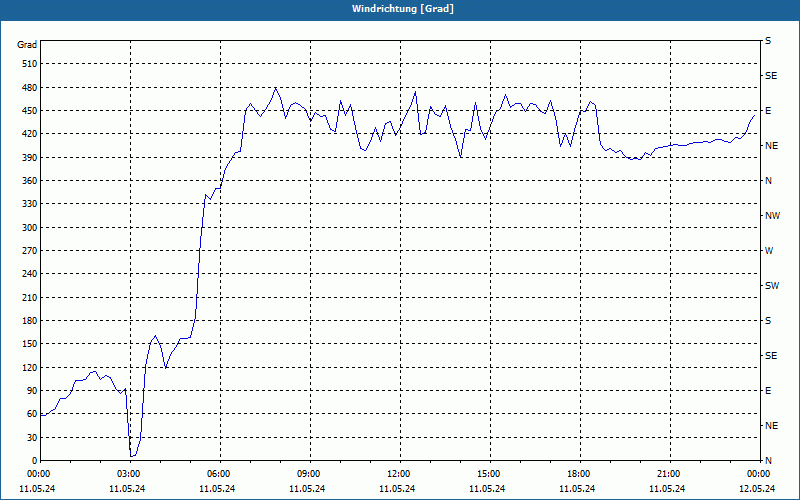Click the 21:00 time label
This screenshot has height=500, width=800.
667,474
